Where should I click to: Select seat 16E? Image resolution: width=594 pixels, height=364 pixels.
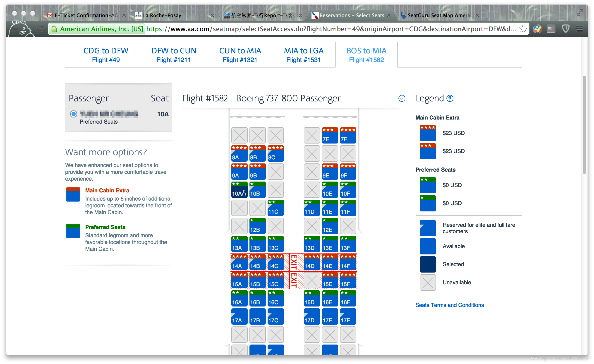point(330,298)
